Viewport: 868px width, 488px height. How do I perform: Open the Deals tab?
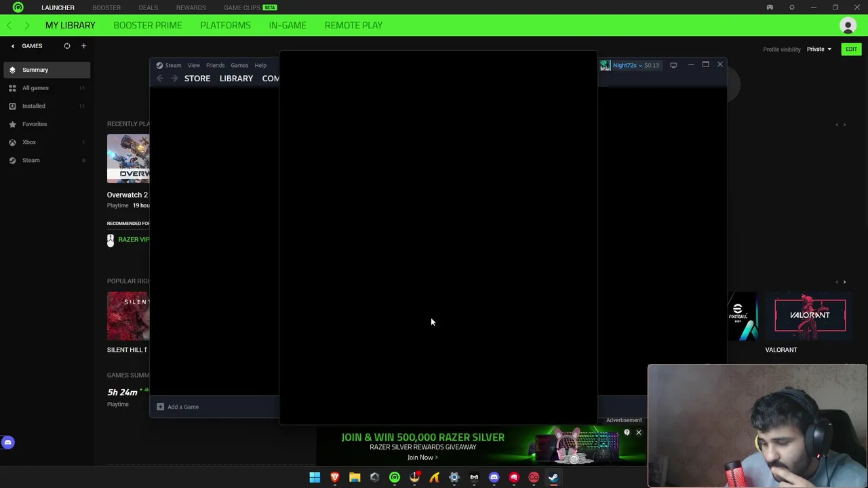pyautogui.click(x=148, y=7)
